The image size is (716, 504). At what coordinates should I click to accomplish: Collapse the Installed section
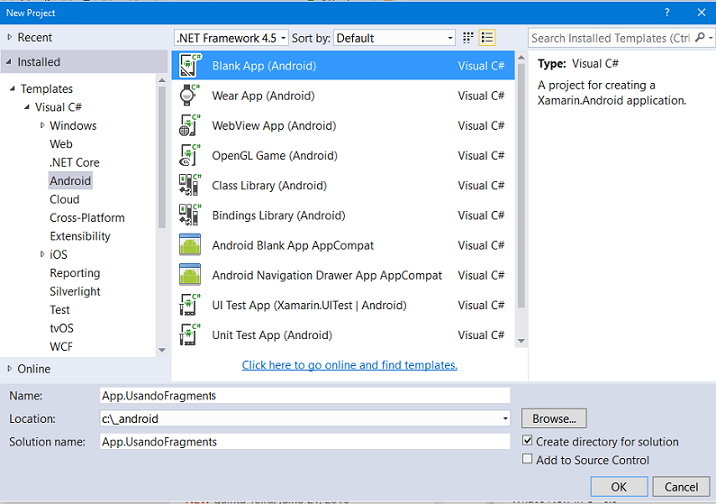(x=9, y=62)
